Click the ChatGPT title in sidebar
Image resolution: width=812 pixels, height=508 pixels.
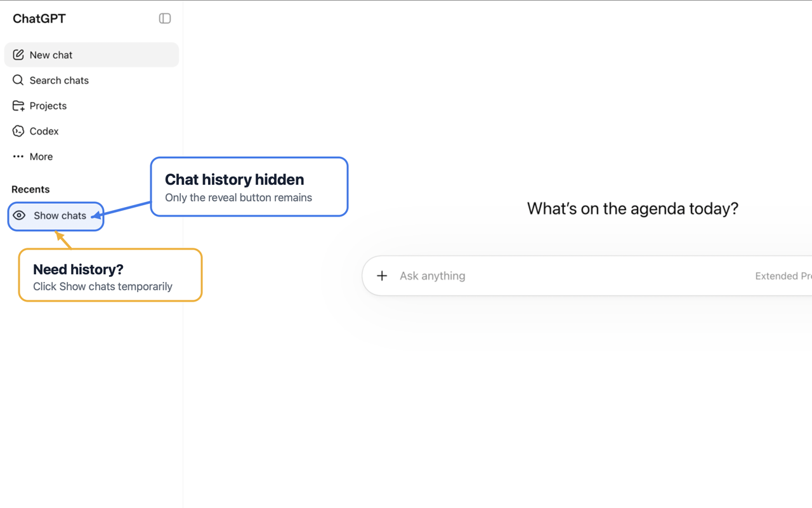pos(39,18)
